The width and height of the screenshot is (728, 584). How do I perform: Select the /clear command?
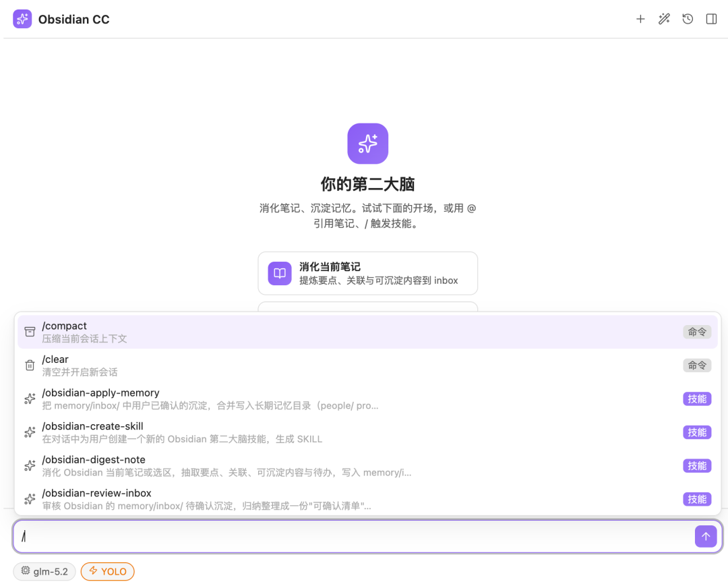[x=368, y=366]
